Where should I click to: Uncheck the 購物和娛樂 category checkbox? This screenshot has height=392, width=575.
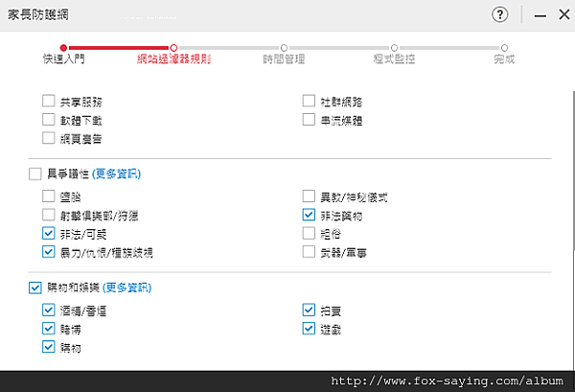pos(35,287)
